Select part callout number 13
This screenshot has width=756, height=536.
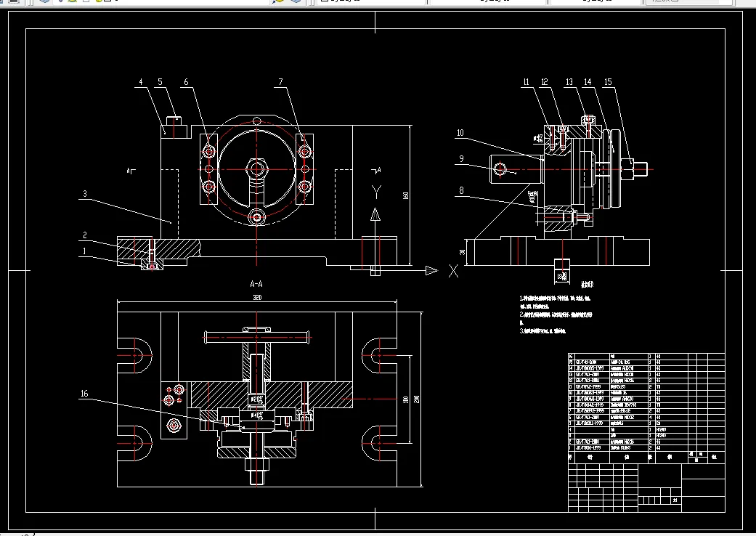pos(569,82)
